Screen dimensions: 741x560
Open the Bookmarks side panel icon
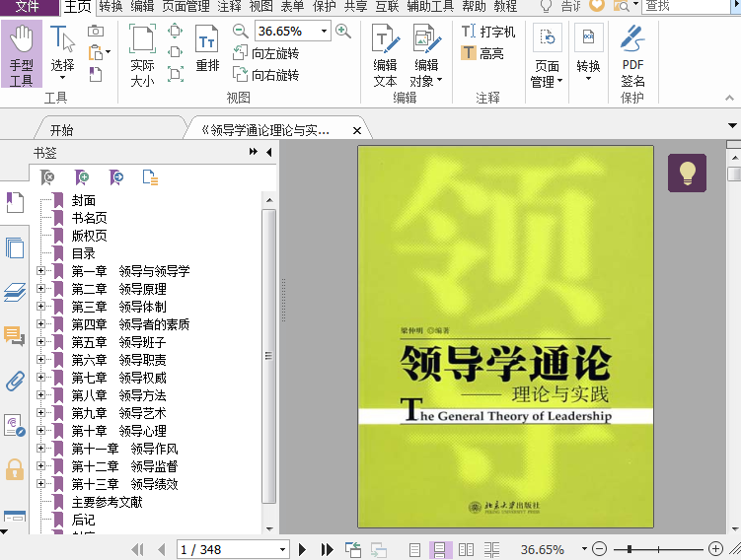15,202
